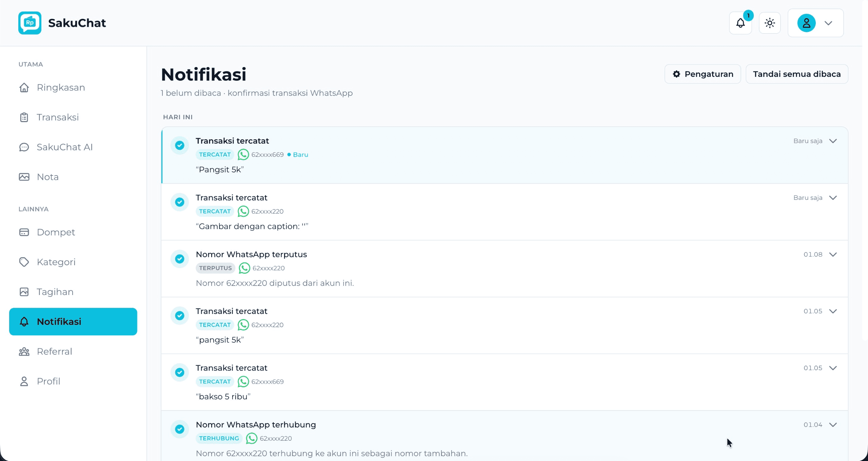The width and height of the screenshot is (868, 461).
Task: Click the Dompet wallet icon
Action: (x=24, y=232)
